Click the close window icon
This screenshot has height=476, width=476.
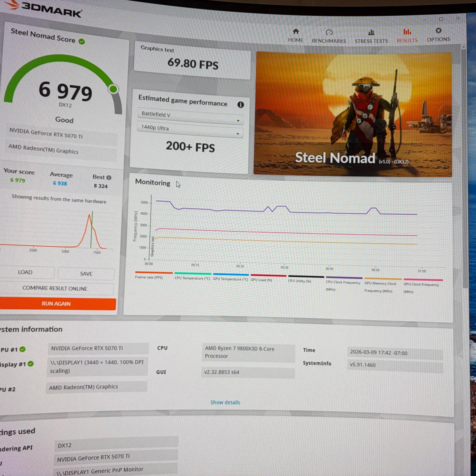[458, 18]
